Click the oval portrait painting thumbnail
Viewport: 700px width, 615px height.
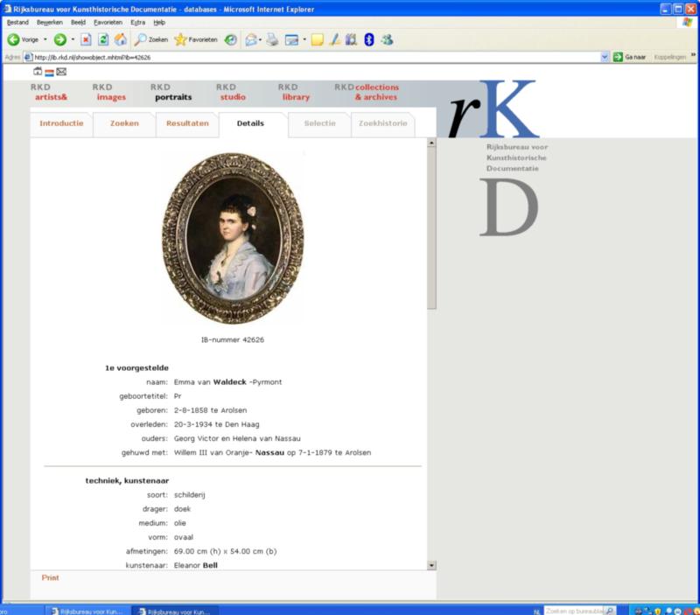[232, 238]
